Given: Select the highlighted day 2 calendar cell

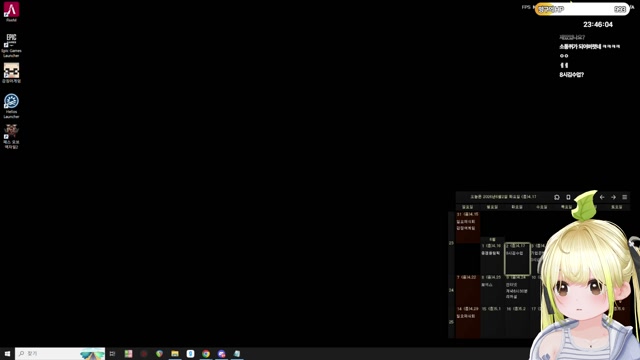Looking at the screenshot, I should pos(517,259).
